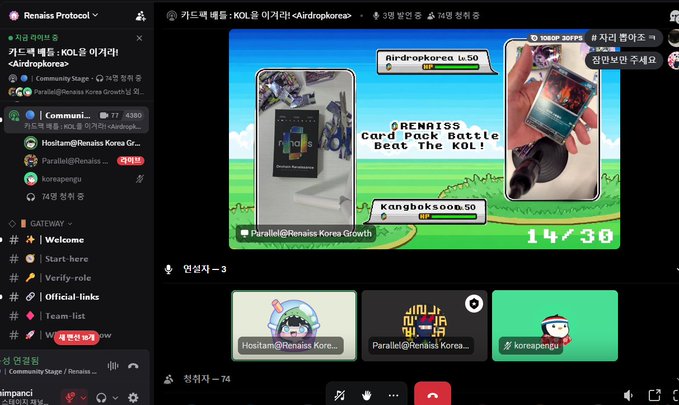Click hash icon of Welcome channel
This screenshot has width=679, height=405.
(x=14, y=240)
